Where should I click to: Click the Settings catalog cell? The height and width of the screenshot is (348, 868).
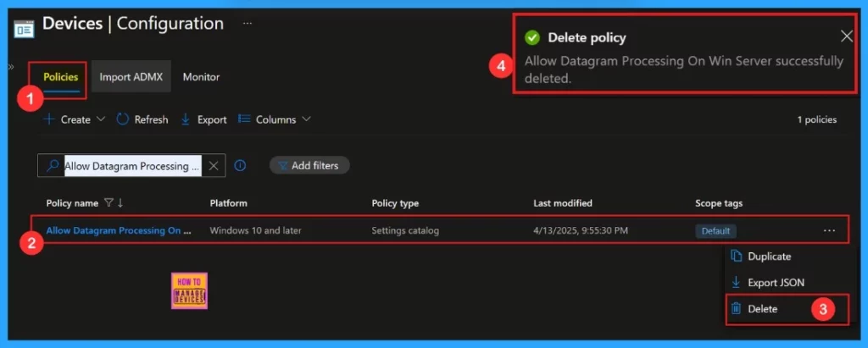[405, 230]
